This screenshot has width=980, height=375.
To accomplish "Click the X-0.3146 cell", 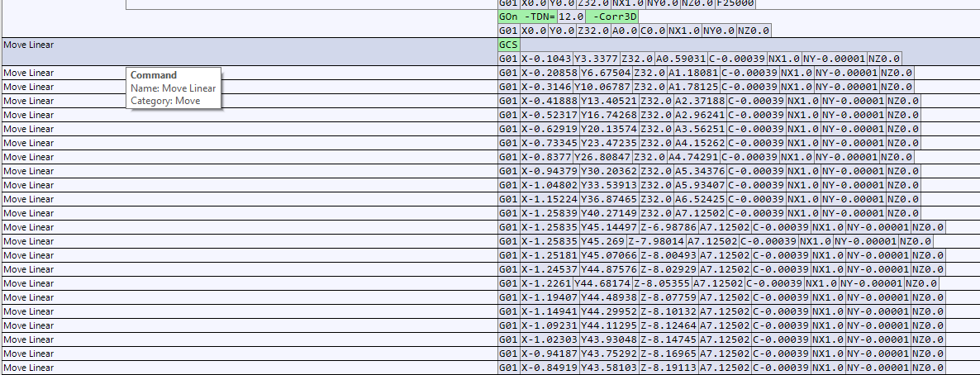I will [546, 87].
